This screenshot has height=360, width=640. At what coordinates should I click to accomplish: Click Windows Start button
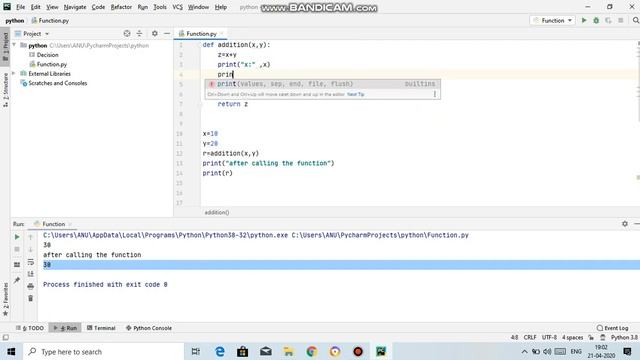(x=11, y=351)
